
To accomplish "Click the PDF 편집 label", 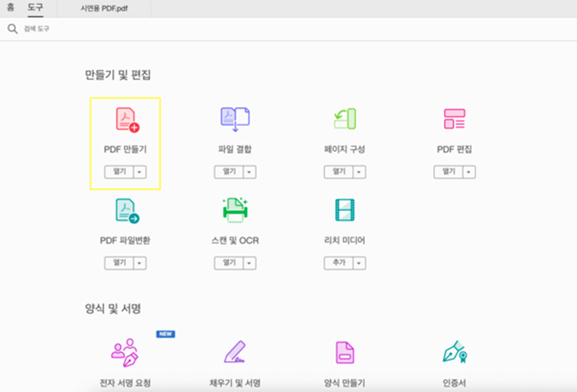I will tap(455, 149).
